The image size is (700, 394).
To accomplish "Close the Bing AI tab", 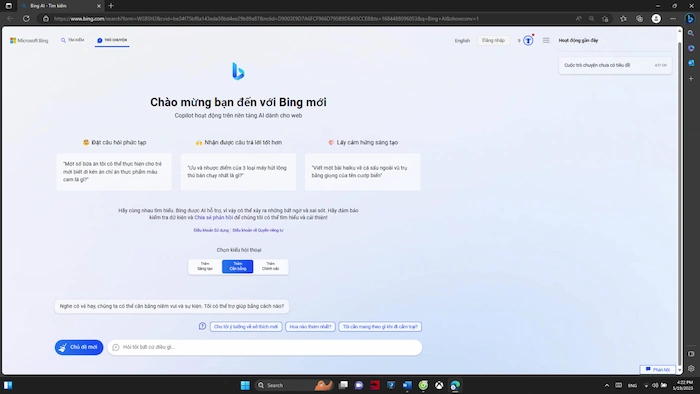I will 99,6.
